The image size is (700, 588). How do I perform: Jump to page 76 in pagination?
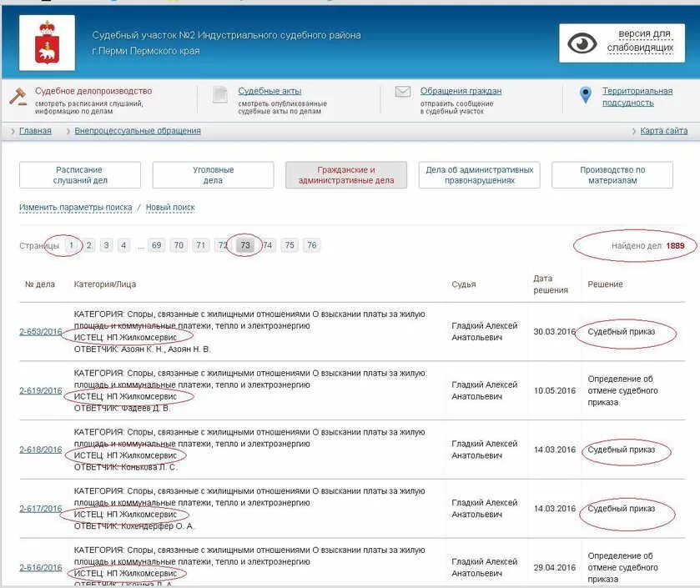(x=311, y=244)
